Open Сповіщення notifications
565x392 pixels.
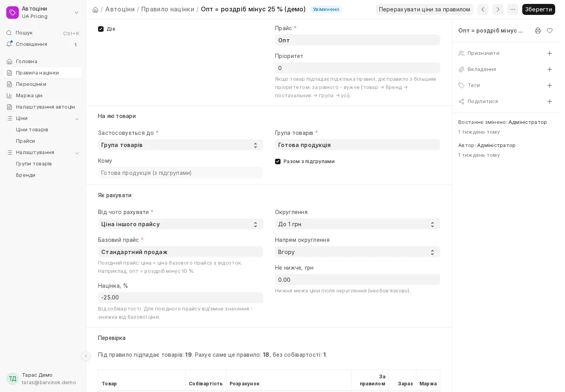[x=43, y=44]
